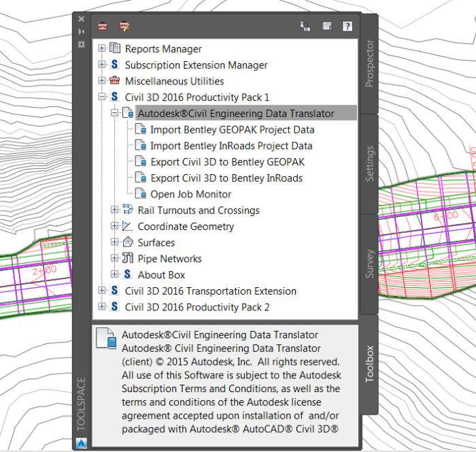Toggle Toolspace auto-hide button

click(81, 31)
